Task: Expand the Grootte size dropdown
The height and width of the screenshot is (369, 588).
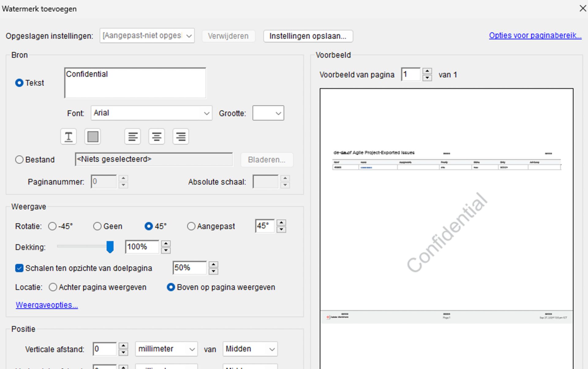Action: click(268, 113)
